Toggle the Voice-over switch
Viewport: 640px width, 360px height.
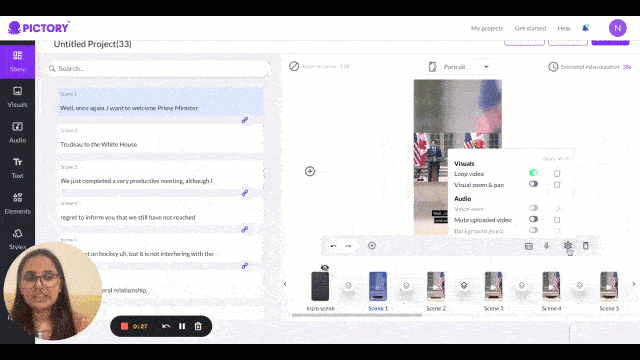(533, 208)
